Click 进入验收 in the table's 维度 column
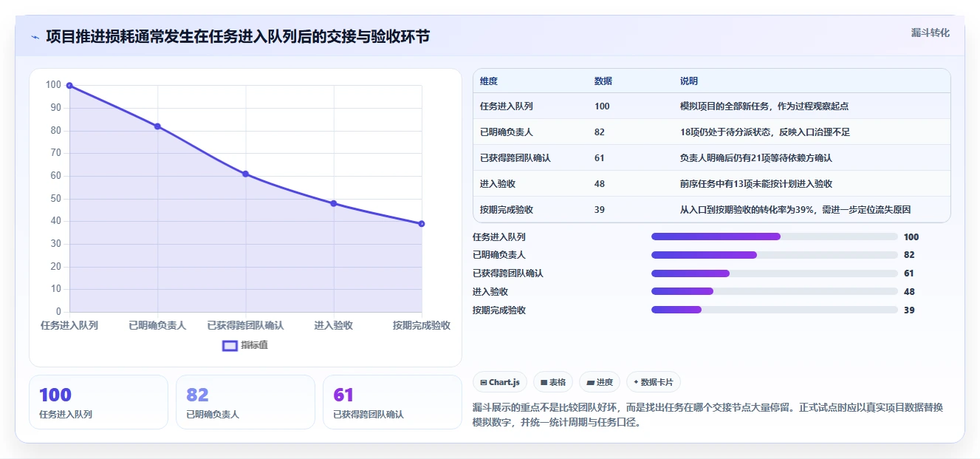The width and height of the screenshot is (980, 459). click(x=498, y=184)
